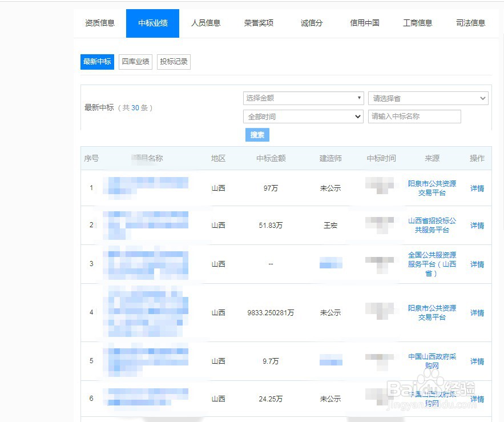This screenshot has width=504, height=422.
Task: Click the 操作 column header
Action: [x=477, y=158]
